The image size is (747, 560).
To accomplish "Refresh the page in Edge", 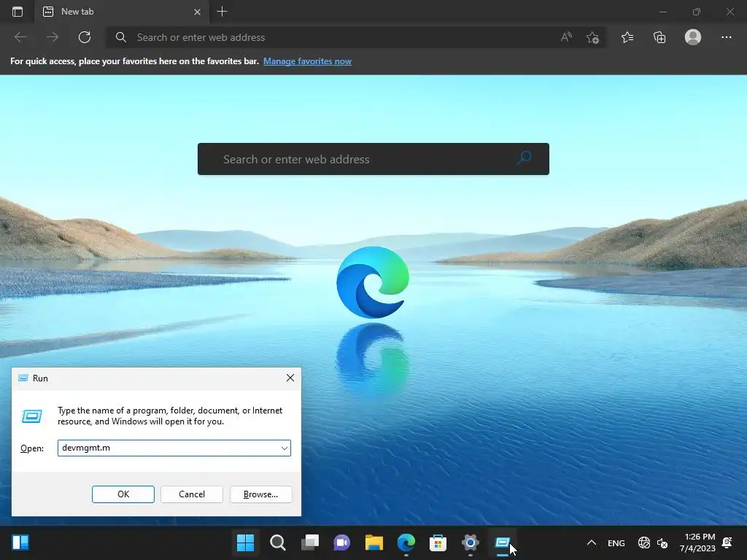I will coord(85,37).
